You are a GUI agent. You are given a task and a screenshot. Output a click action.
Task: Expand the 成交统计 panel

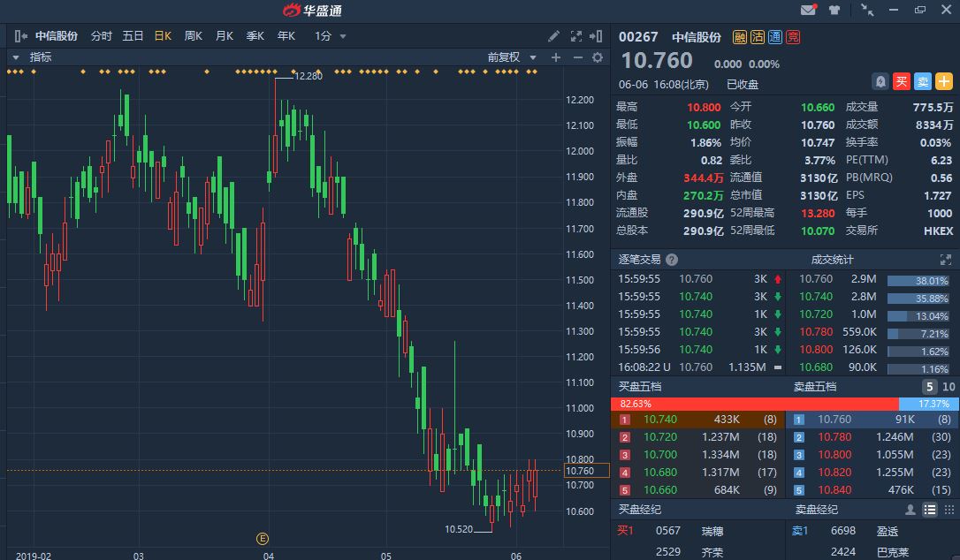tap(945, 260)
